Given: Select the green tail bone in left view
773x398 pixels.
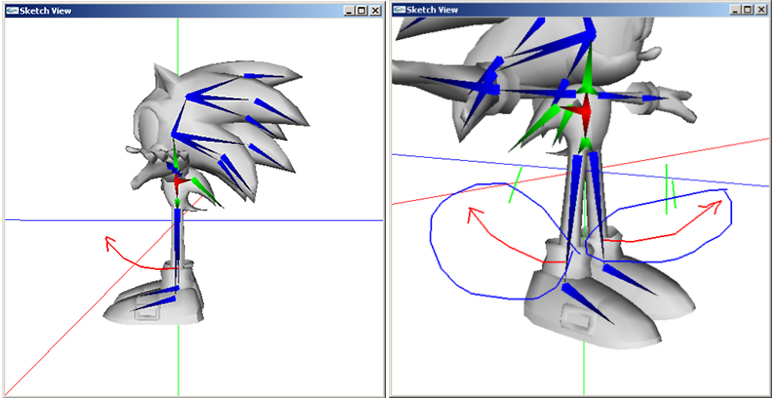Looking at the screenshot, I should click(x=204, y=190).
